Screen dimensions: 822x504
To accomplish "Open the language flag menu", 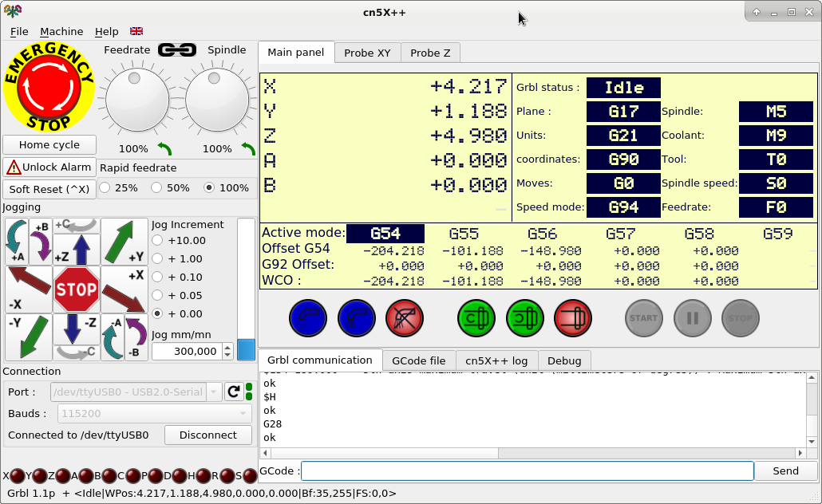I will coord(136,32).
